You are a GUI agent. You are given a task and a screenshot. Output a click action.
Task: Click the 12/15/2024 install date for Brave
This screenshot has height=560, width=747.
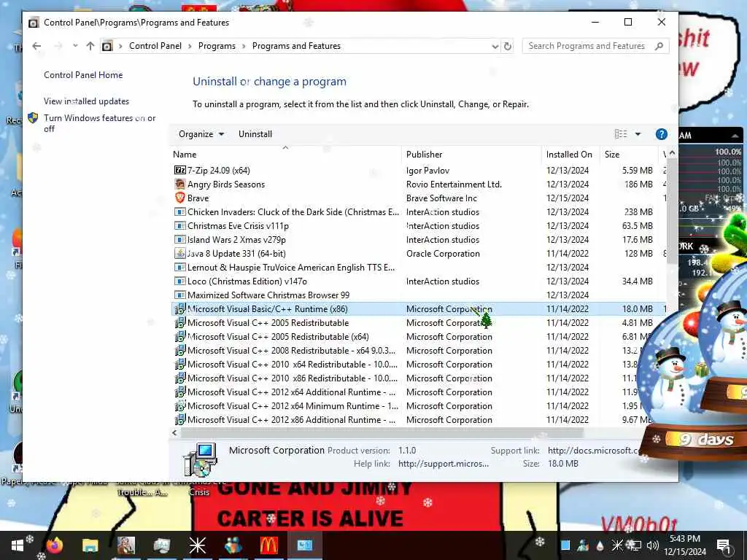[x=568, y=198]
